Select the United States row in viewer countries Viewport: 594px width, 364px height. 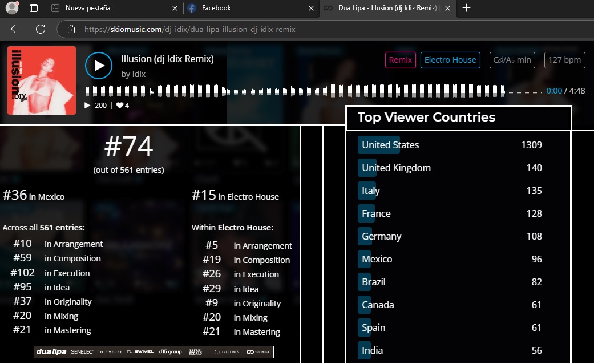[450, 145]
